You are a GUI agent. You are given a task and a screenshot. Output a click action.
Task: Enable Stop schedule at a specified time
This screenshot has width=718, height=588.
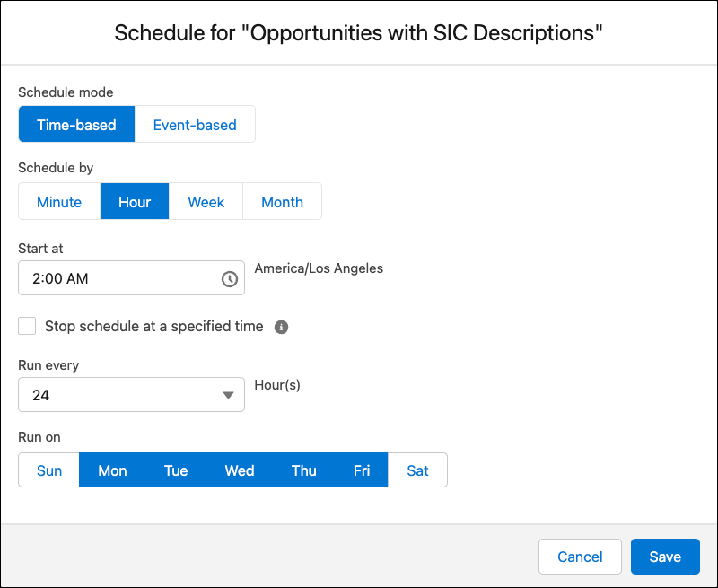coord(27,326)
